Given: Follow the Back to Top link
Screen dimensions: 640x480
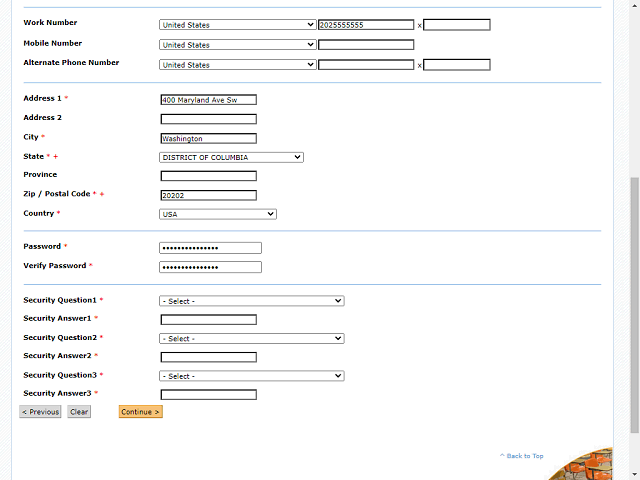Looking at the screenshot, I should (522, 456).
